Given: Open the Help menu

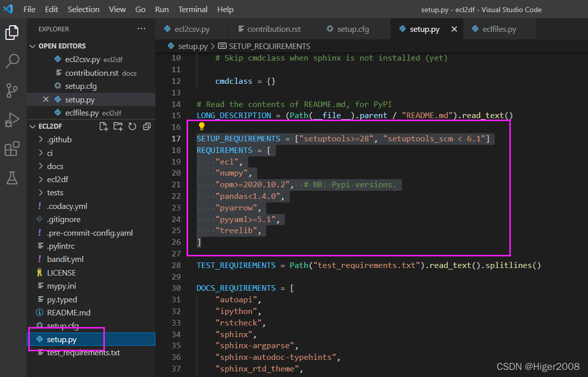Looking at the screenshot, I should 225,10.
